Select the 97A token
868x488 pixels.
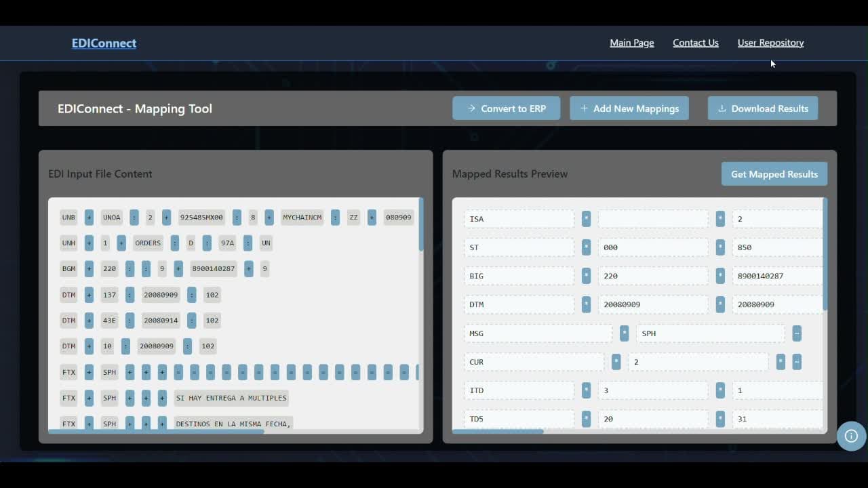coord(227,243)
